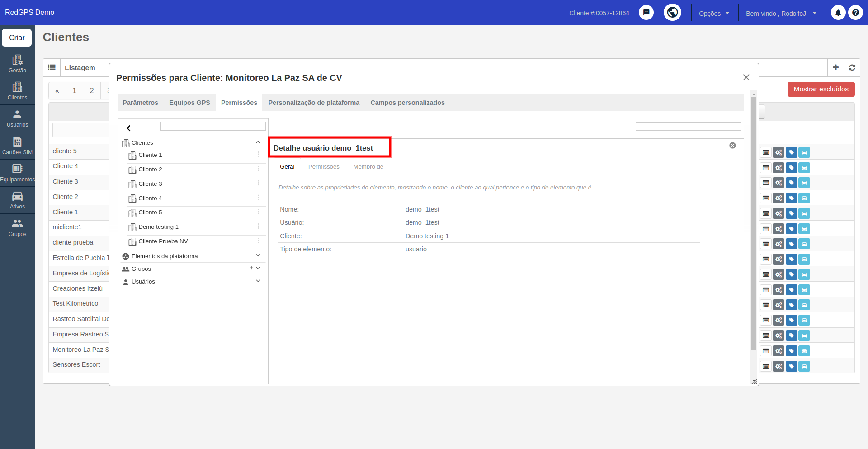Open the Gestão sidebar section

17,64
